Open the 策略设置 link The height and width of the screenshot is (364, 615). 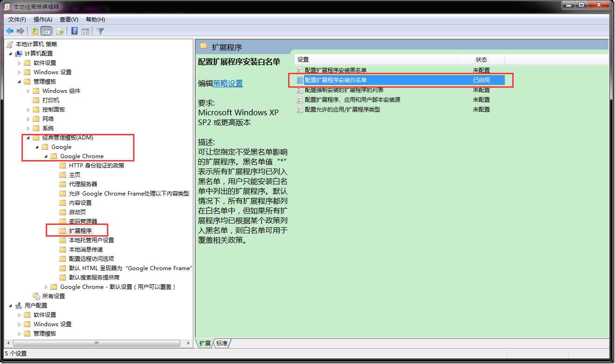tap(228, 84)
